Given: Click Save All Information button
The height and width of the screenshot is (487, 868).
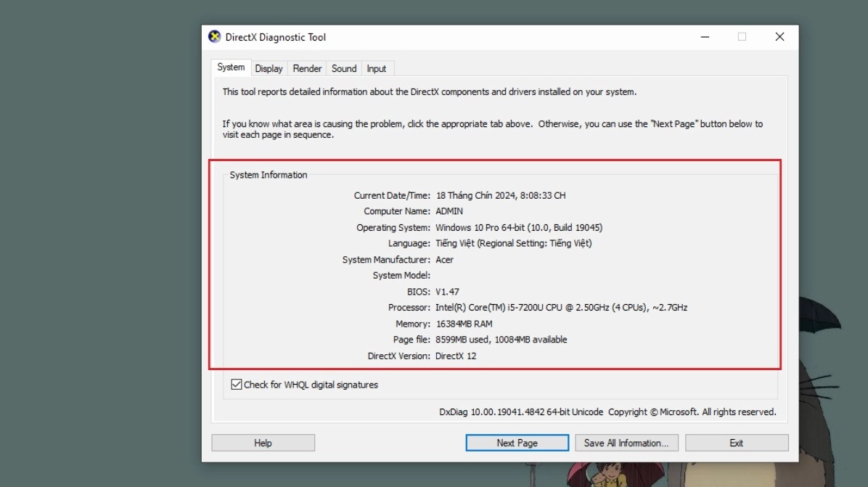Looking at the screenshot, I should 626,442.
